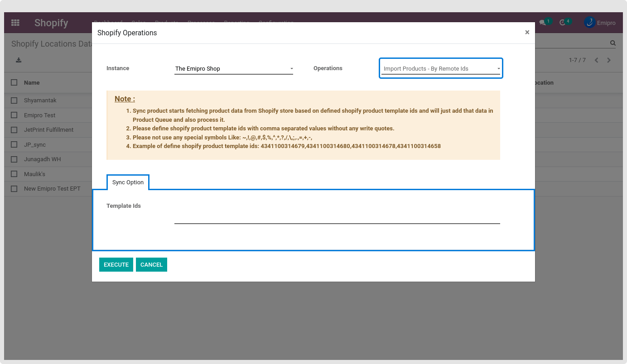The height and width of the screenshot is (364, 627).
Task: Check the Shyamantak row checkbox
Action: click(x=14, y=101)
